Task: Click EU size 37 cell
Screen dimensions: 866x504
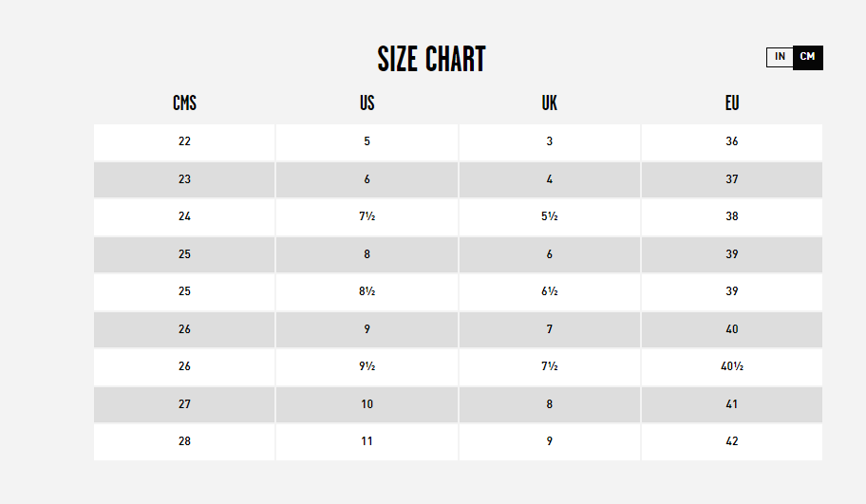Action: click(732, 179)
